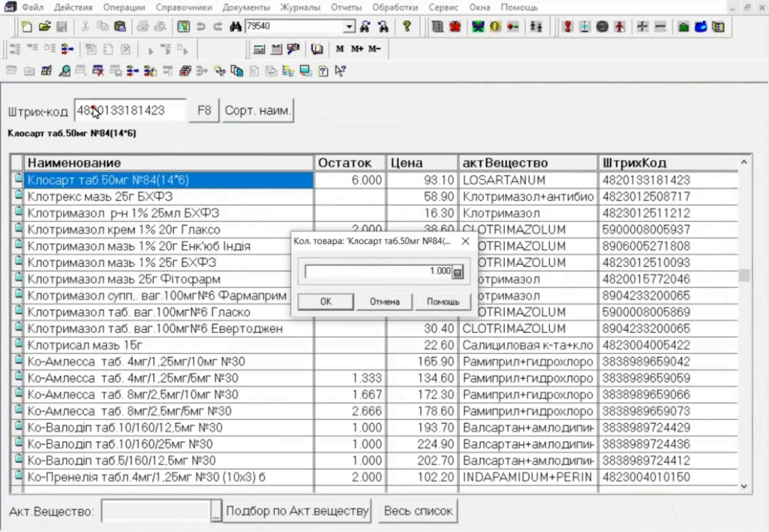Click the ellipsis button beside Акт.Вещество field
The width and height of the screenshot is (769, 532).
[216, 511]
